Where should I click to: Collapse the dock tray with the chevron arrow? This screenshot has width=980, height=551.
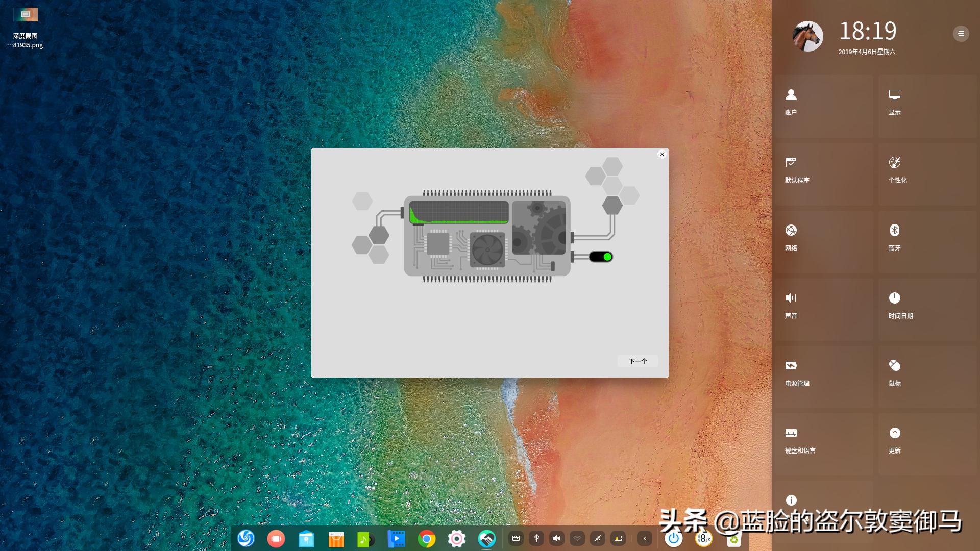pos(645,538)
